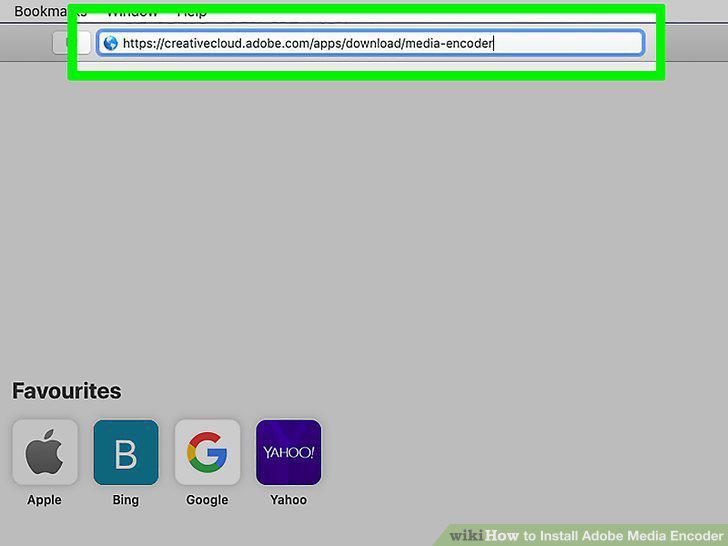Open the Yahoo favourite tile
Image resolution: width=728 pixels, height=546 pixels.
[x=288, y=452]
